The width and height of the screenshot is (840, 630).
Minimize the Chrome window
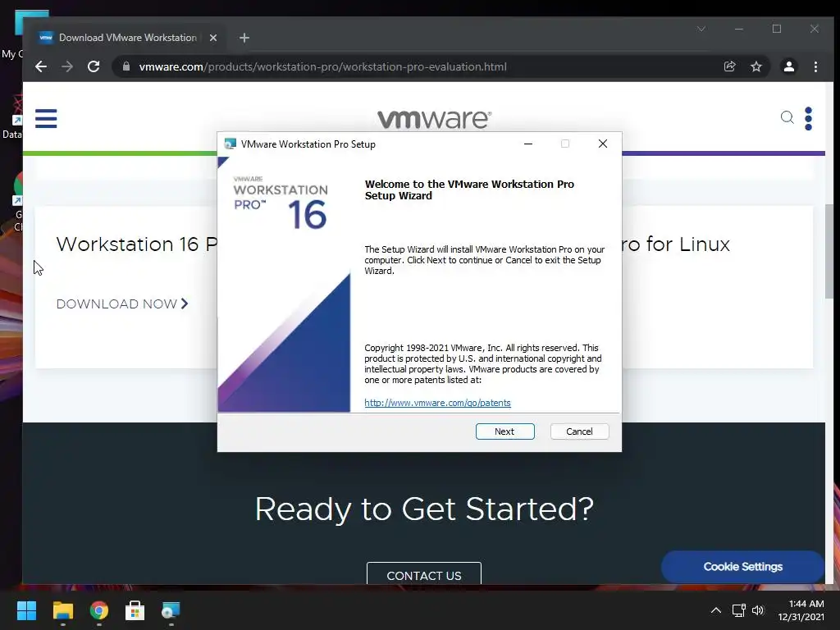(x=739, y=29)
